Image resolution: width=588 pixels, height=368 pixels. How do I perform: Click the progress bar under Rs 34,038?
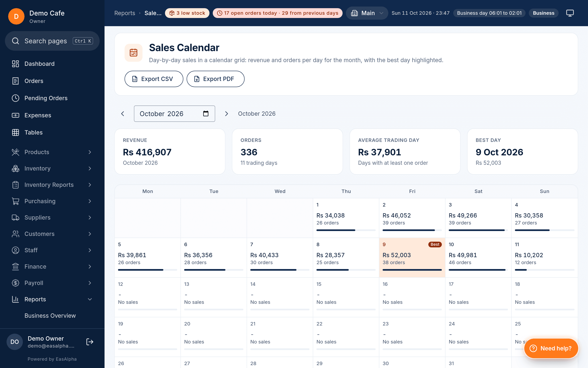[346, 230]
